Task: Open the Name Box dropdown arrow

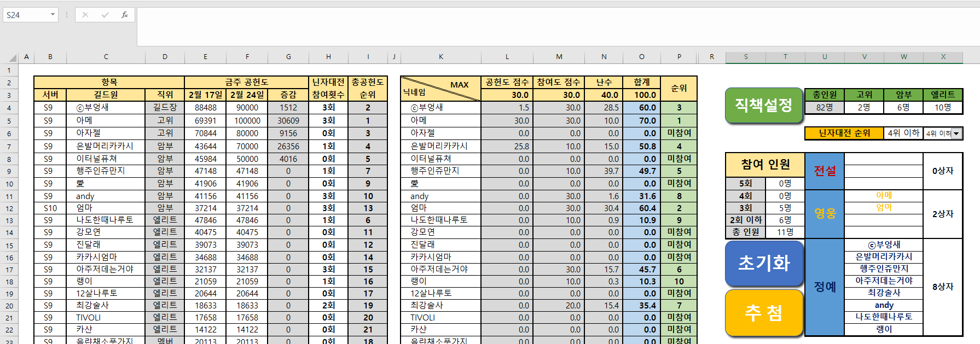Action: [53, 15]
